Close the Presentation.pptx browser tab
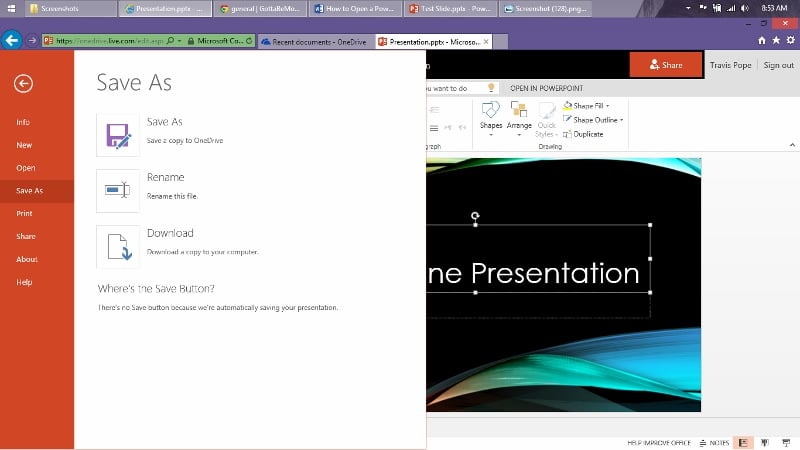Image resolution: width=800 pixels, height=450 pixels. click(486, 41)
